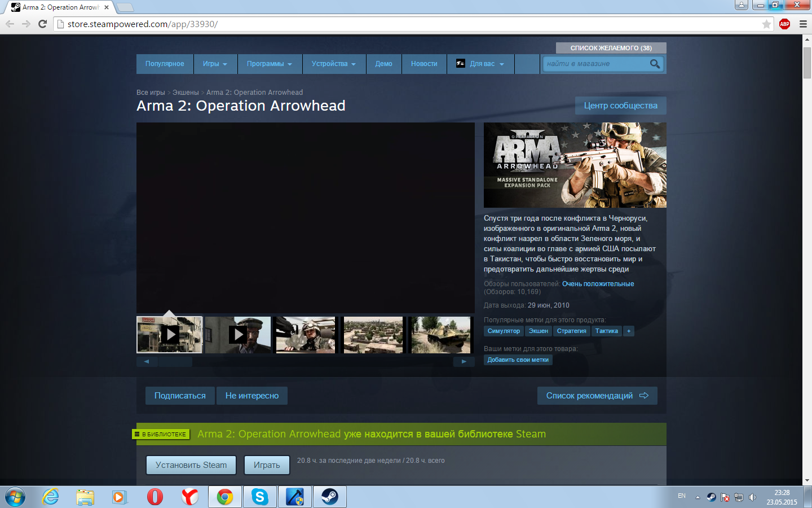Switch to Chrome in the taskbar
Image resolution: width=812 pixels, height=508 pixels.
click(225, 497)
